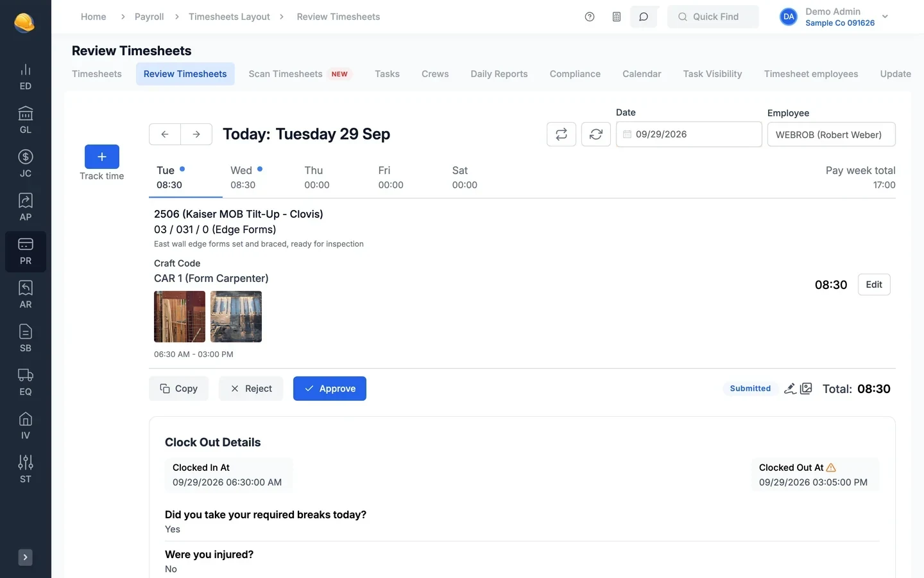Open the SB module in sidebar
This screenshot has height=578, width=924.
pos(26,339)
